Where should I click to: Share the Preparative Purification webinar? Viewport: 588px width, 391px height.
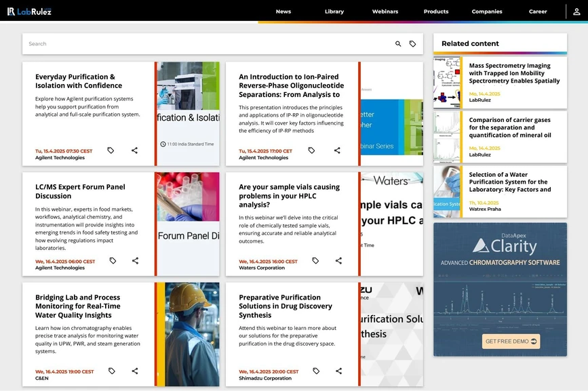(x=339, y=371)
